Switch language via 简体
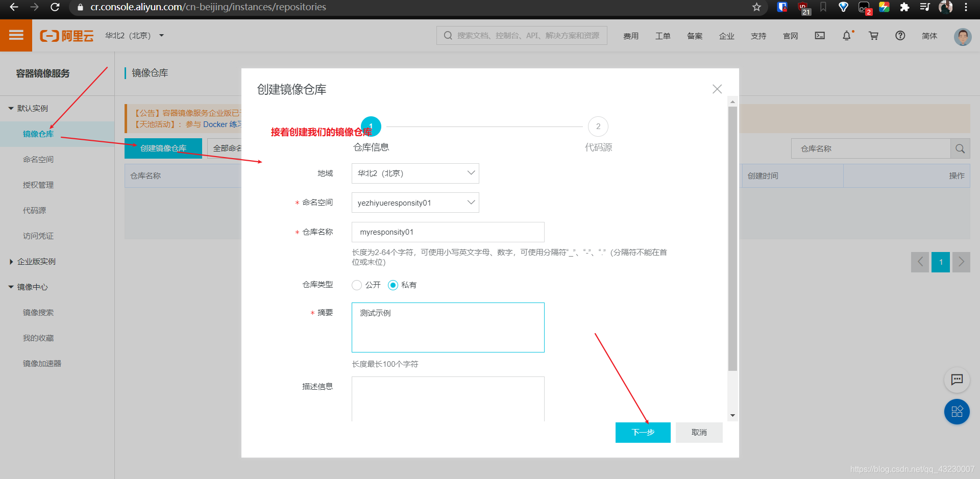 (929, 36)
